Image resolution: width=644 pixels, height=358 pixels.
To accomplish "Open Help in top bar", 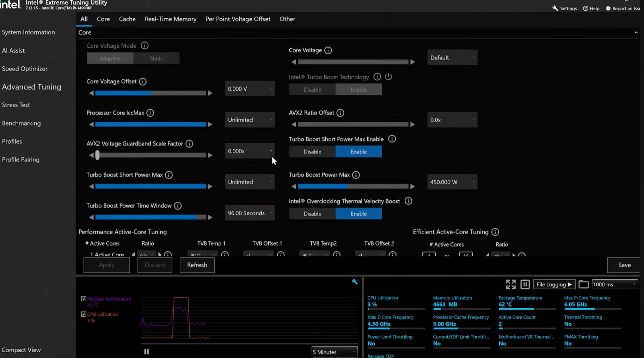I will pos(591,8).
